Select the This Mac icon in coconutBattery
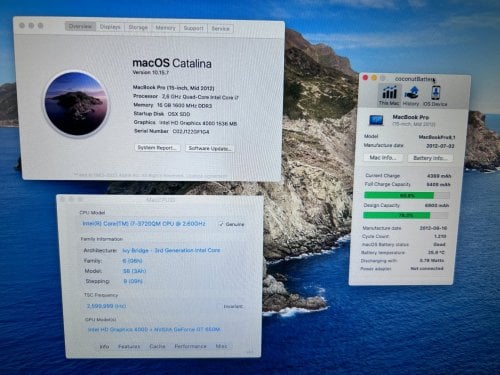This screenshot has width=500, height=375. [x=389, y=95]
